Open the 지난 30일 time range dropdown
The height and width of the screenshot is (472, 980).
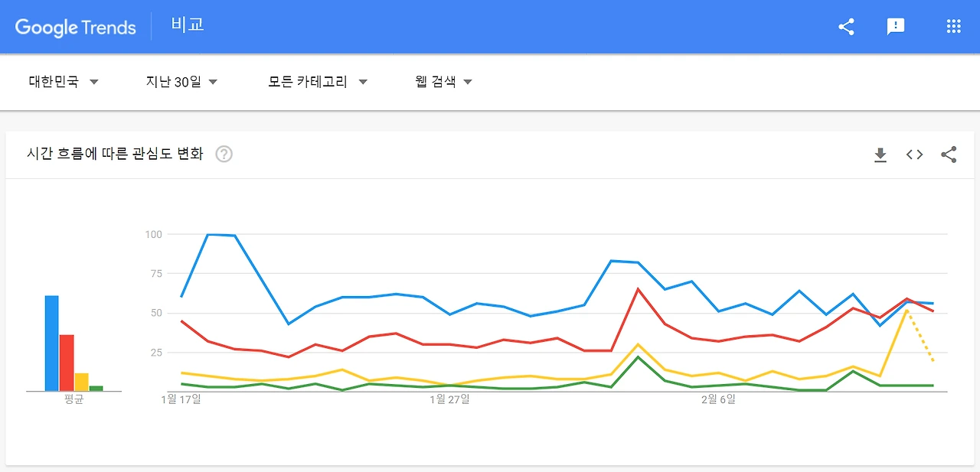point(181,82)
